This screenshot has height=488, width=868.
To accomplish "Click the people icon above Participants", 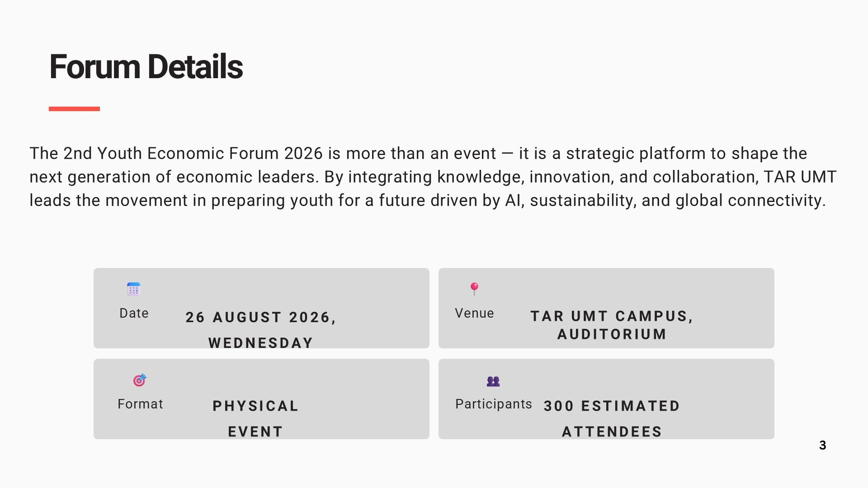I will (493, 381).
